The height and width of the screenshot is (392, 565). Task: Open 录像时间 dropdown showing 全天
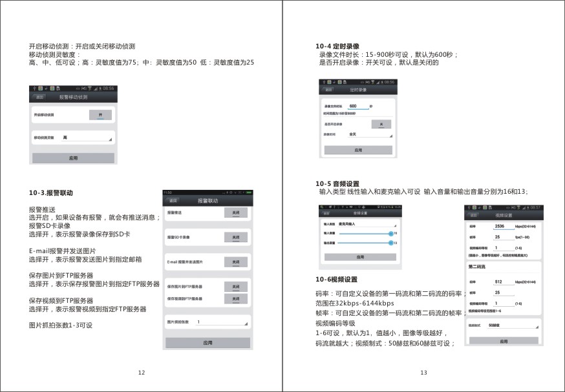(370, 134)
